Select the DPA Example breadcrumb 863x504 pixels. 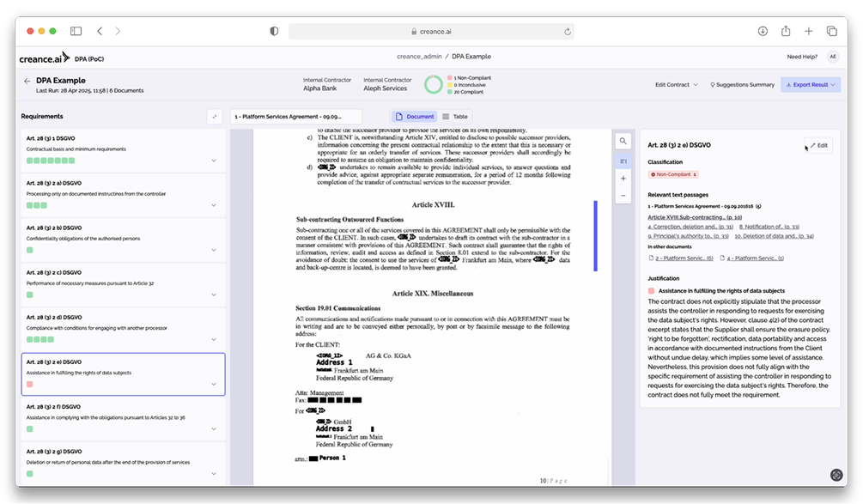coord(471,57)
